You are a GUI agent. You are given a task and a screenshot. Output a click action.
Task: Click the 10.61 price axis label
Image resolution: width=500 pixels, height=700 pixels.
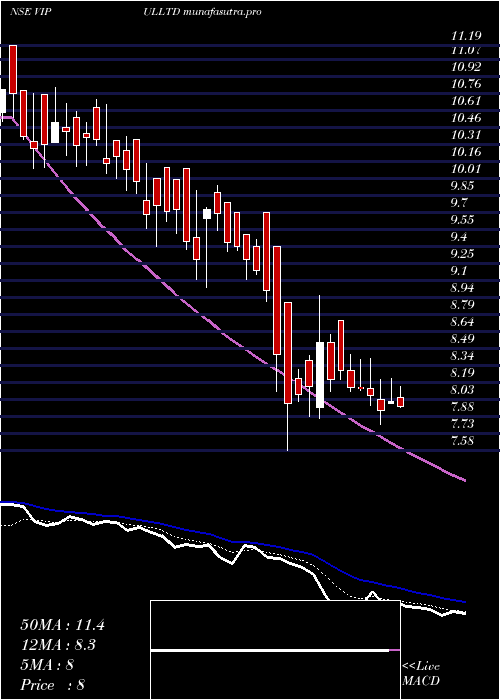[x=466, y=101]
